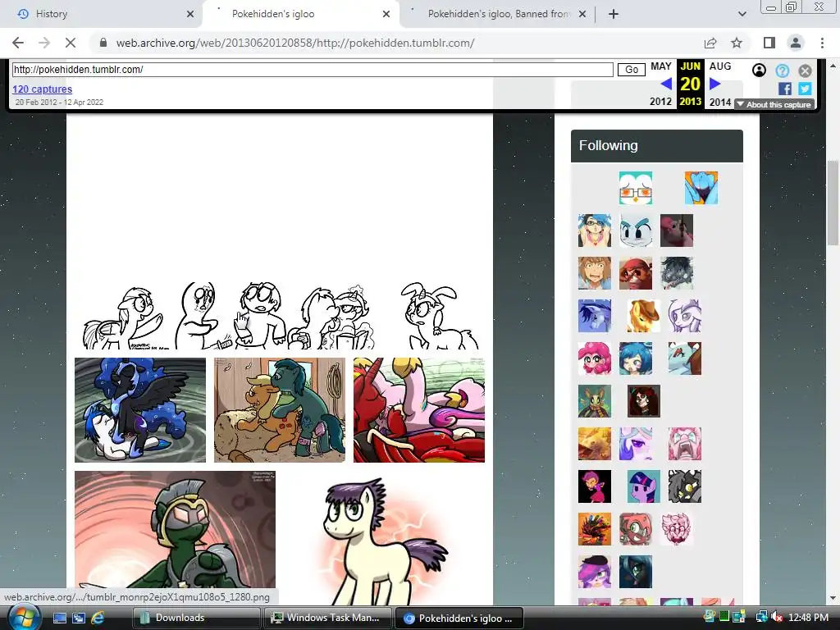
Task: Click the Following section header
Action: pyautogui.click(x=657, y=146)
